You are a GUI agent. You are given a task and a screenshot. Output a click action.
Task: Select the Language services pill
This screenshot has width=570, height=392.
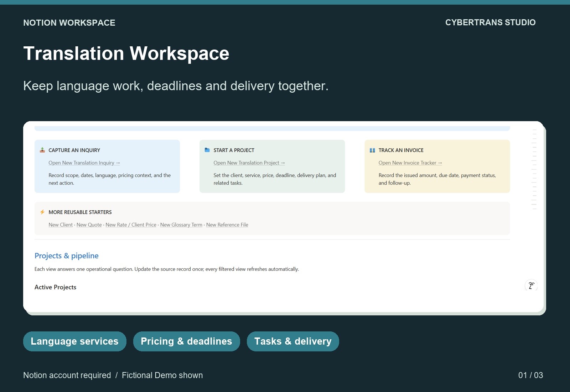click(x=75, y=341)
